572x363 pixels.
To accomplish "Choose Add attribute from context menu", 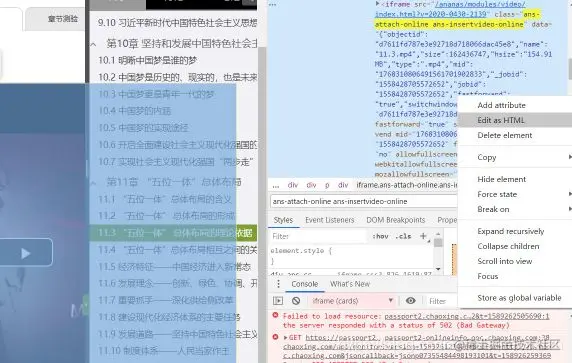I will point(515,105).
